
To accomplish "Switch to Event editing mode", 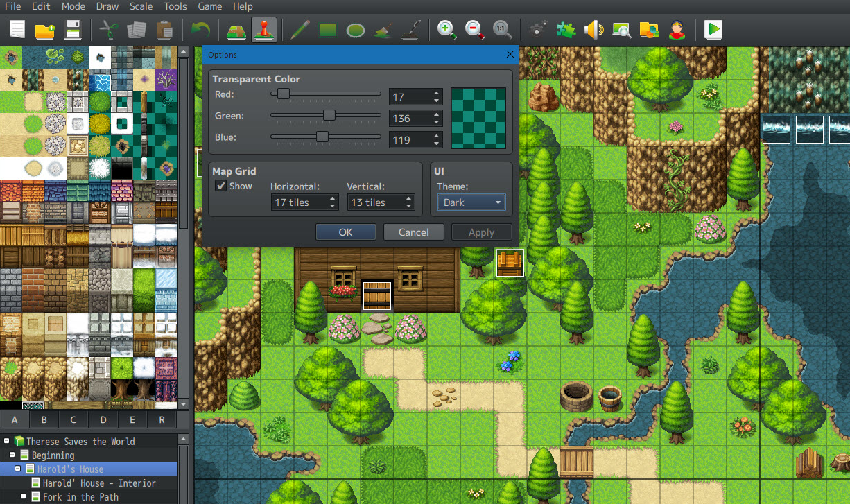I will pyautogui.click(x=264, y=30).
